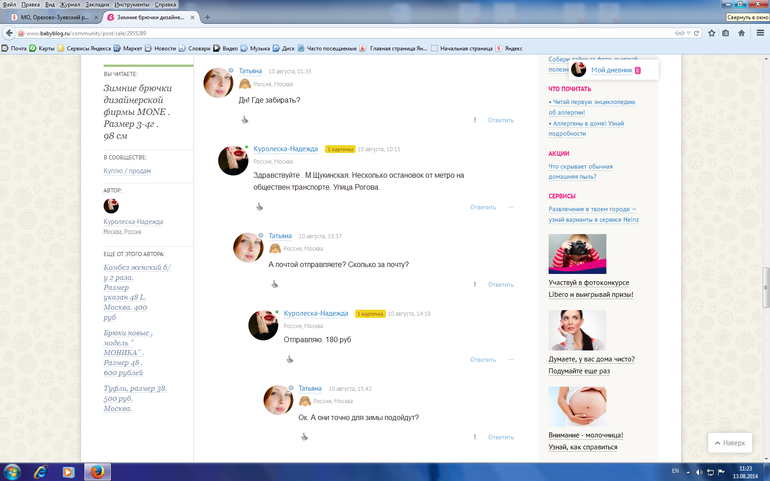
Task: Open more options for 'Отправляю. 180 руб' comment
Action: (510, 359)
